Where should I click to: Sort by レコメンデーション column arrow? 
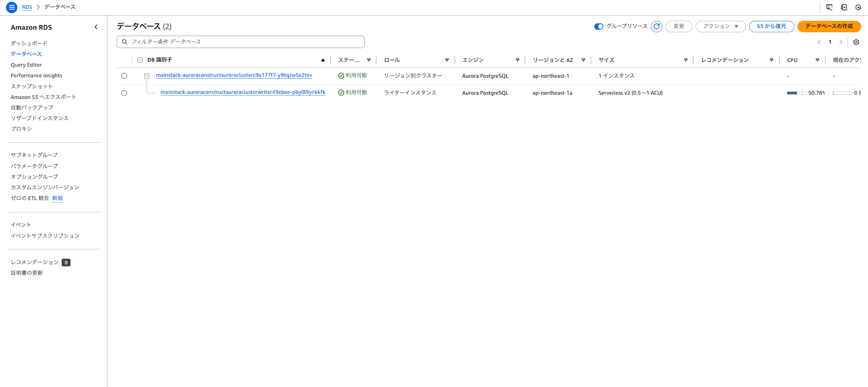tap(771, 60)
